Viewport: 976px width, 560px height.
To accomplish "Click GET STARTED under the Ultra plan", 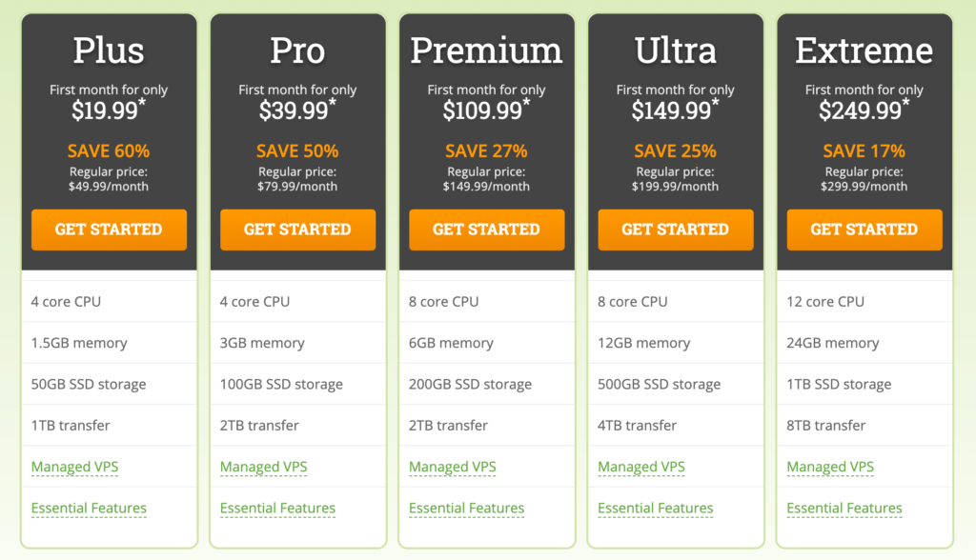I will [x=676, y=230].
